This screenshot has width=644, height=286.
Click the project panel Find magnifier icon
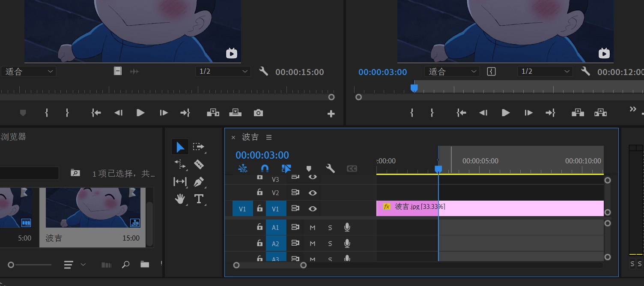[x=125, y=265]
